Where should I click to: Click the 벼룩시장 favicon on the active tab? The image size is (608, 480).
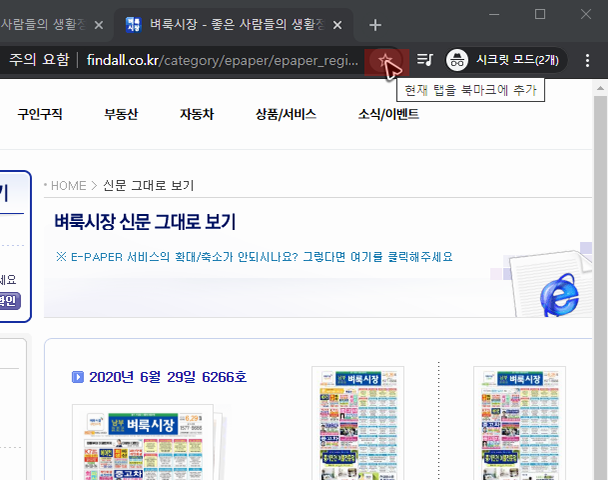(x=133, y=25)
